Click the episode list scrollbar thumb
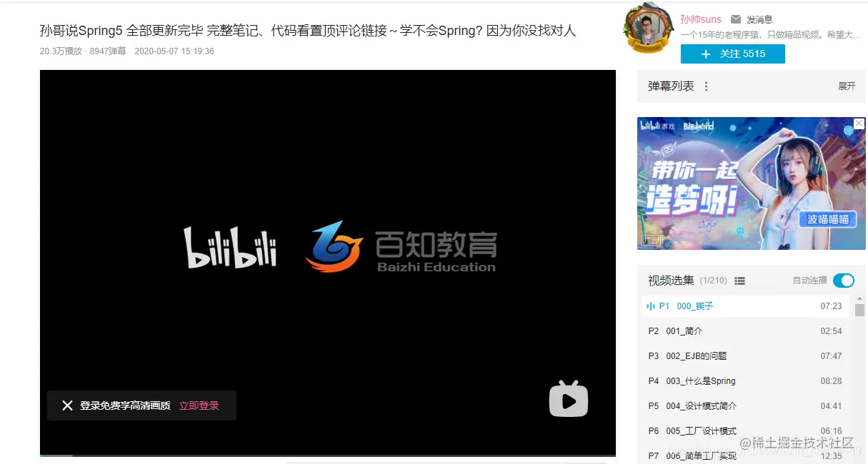Screen dimensions: 868x464 pyautogui.click(x=859, y=310)
